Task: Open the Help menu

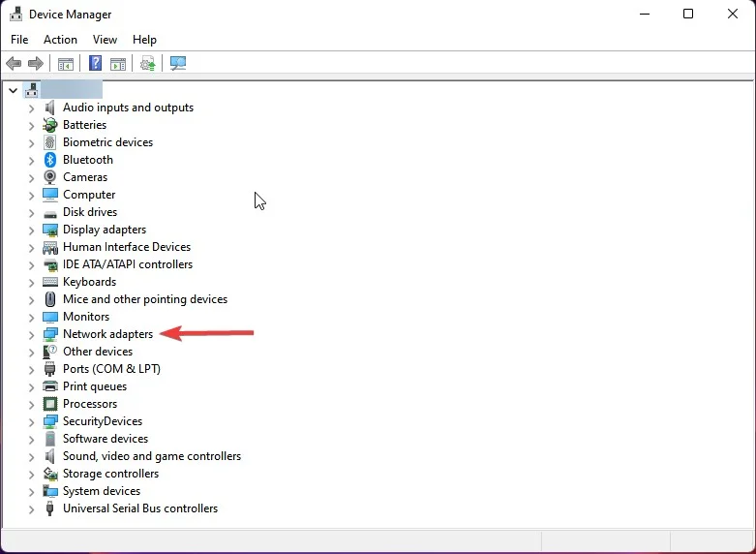Action: point(144,40)
